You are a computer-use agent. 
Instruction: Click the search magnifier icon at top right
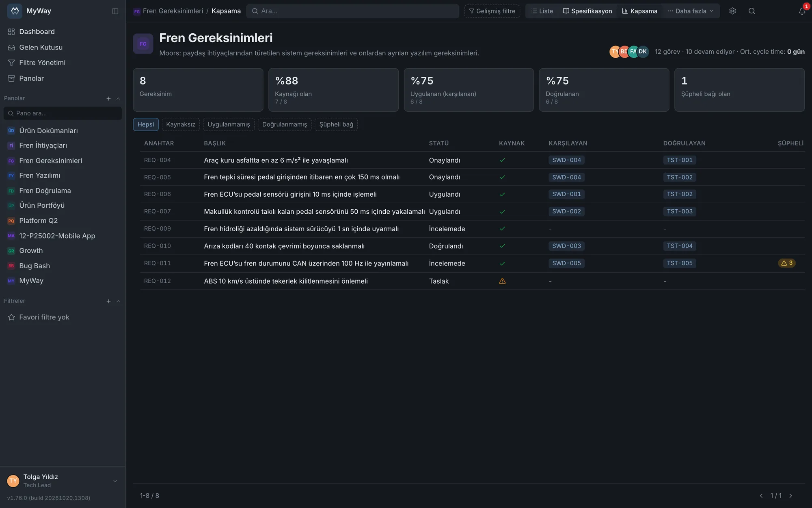(x=752, y=11)
